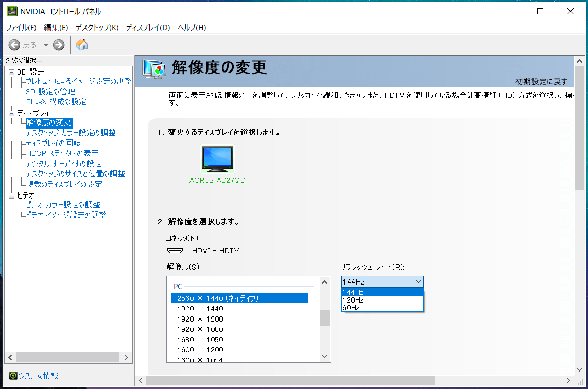Click the 解像度の変更 header icon
The height and width of the screenshot is (389, 588).
[x=154, y=69]
